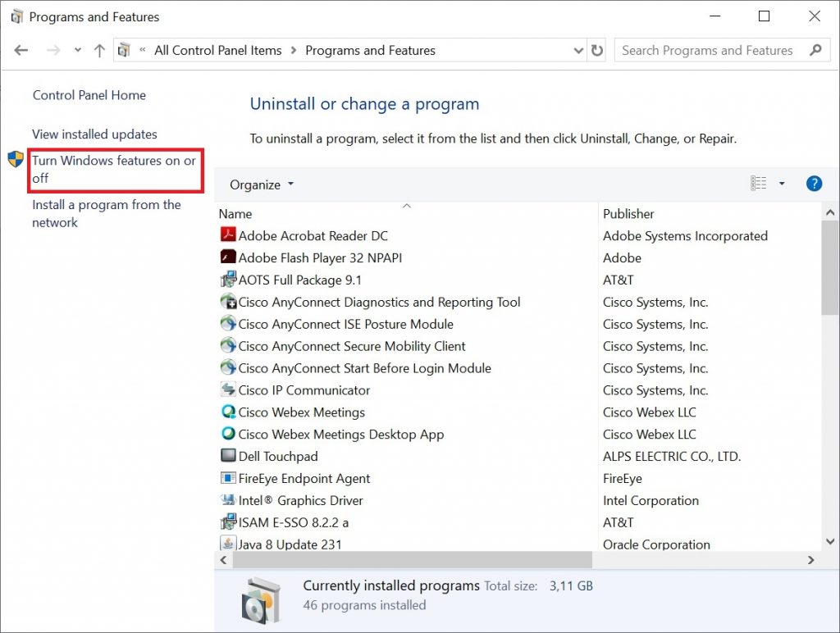
Task: Click the Adobe Flash Player 32 NPAPI icon
Action: tap(228, 257)
